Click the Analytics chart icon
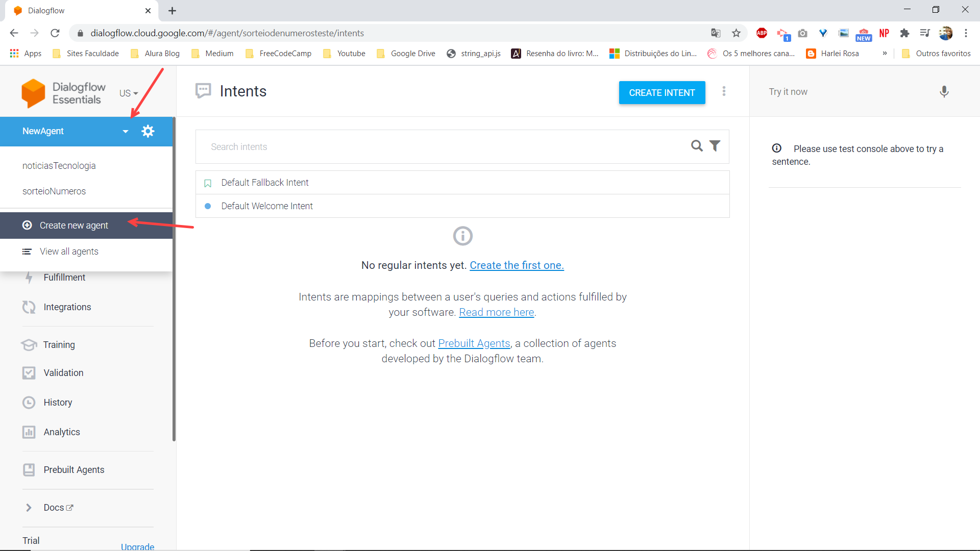 [x=29, y=432]
